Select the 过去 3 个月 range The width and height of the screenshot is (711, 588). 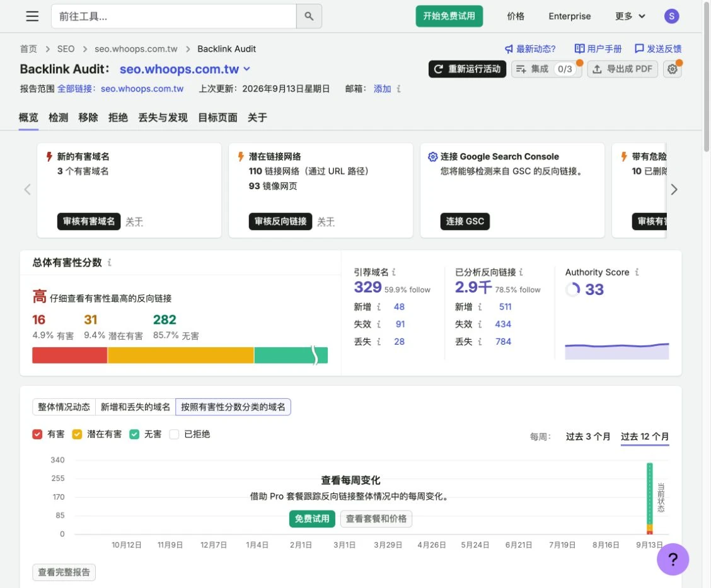tap(587, 437)
